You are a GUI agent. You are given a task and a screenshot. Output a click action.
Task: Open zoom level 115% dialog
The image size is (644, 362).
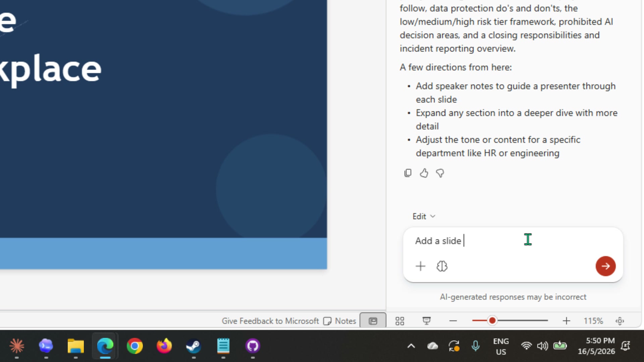point(593,321)
